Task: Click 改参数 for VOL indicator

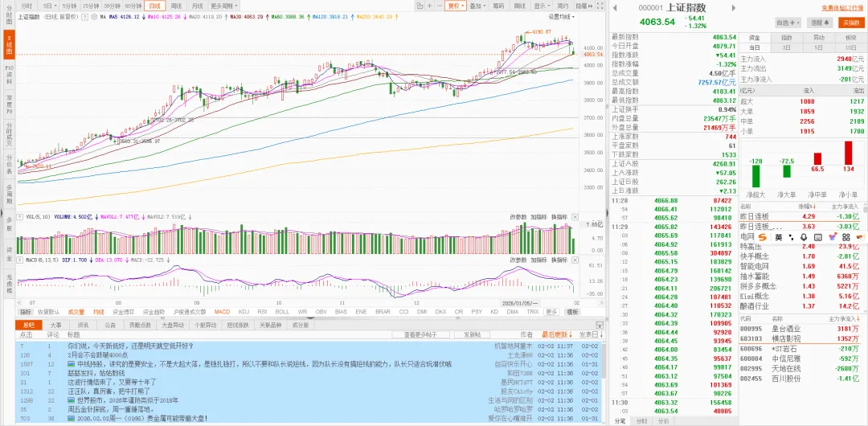Action: 518,216
